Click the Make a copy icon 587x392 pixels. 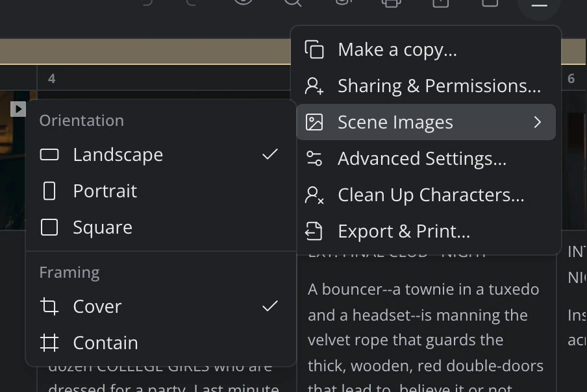point(314,49)
